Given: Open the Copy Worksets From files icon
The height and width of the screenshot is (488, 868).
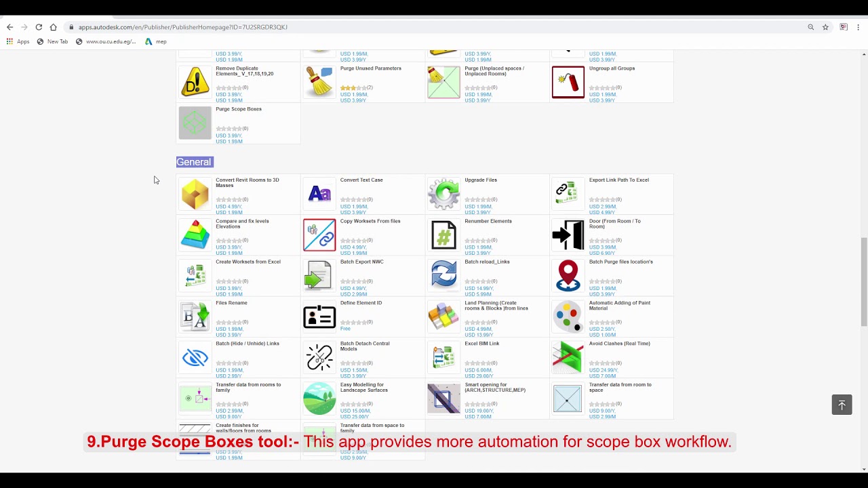Looking at the screenshot, I should tap(319, 235).
